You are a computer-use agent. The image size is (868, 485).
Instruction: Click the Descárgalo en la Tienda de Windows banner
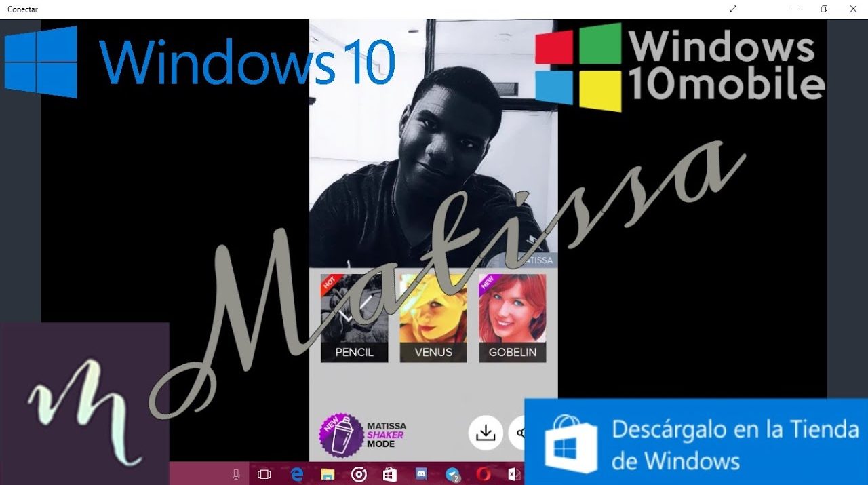click(696, 442)
